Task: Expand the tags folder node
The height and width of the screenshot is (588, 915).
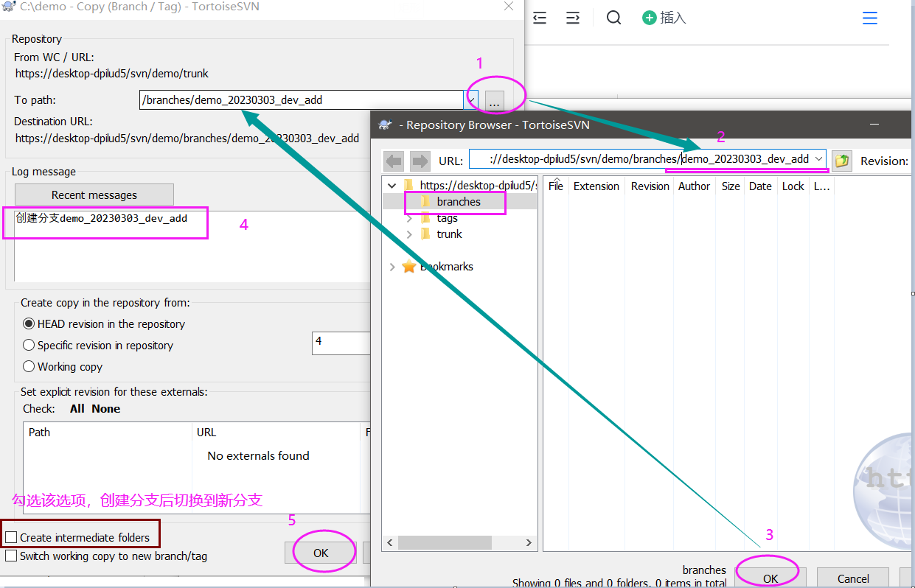Action: point(409,218)
